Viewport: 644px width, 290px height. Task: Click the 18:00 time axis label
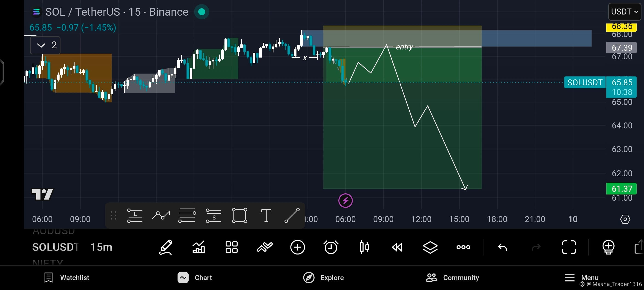497,219
